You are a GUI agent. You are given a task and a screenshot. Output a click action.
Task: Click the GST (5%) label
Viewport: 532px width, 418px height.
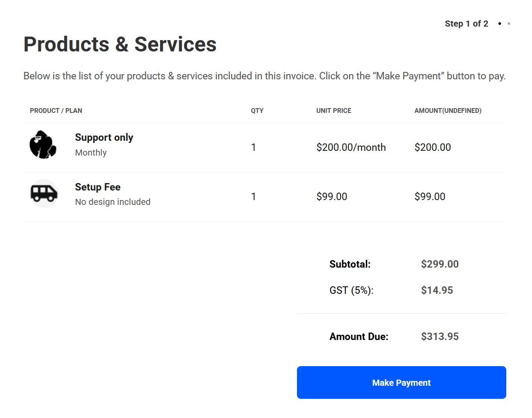click(x=351, y=290)
